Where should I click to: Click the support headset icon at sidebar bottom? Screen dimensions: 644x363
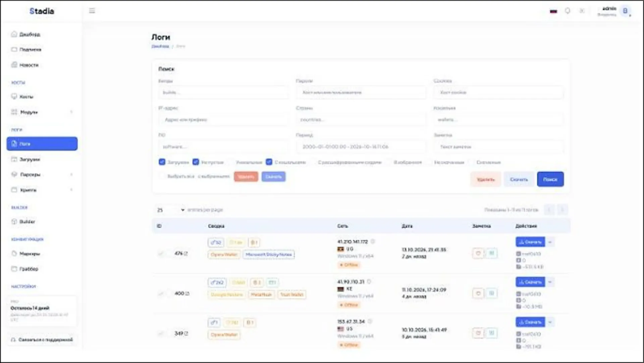click(x=13, y=340)
